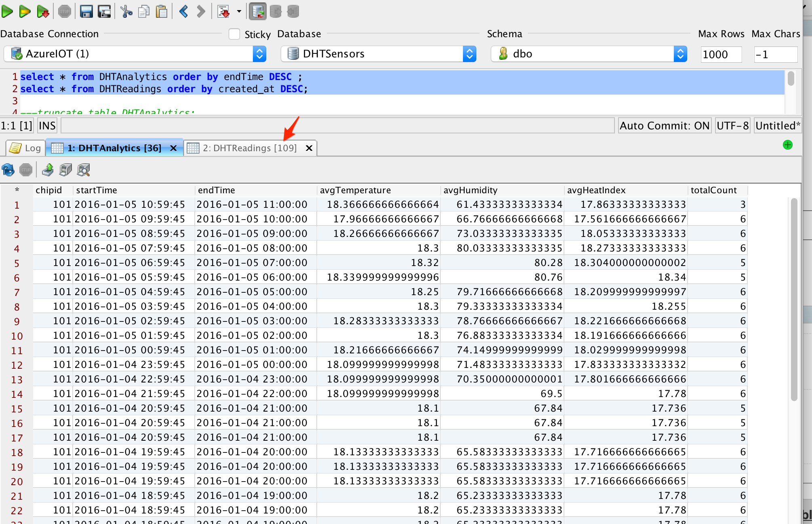The width and height of the screenshot is (812, 524).
Task: Click the Save As double-floppy icon
Action: tap(104, 11)
